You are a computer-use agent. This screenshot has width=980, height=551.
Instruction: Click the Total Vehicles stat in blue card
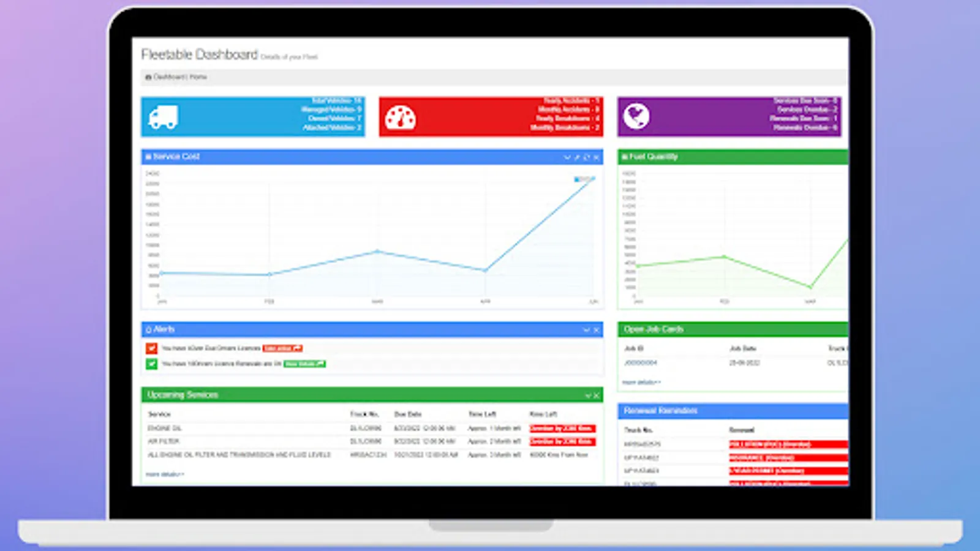pyautogui.click(x=336, y=100)
